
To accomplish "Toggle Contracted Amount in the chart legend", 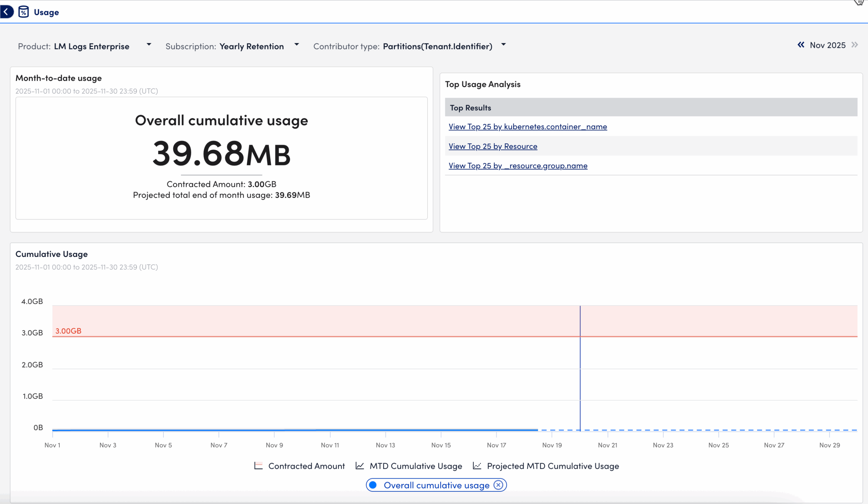I will point(306,466).
